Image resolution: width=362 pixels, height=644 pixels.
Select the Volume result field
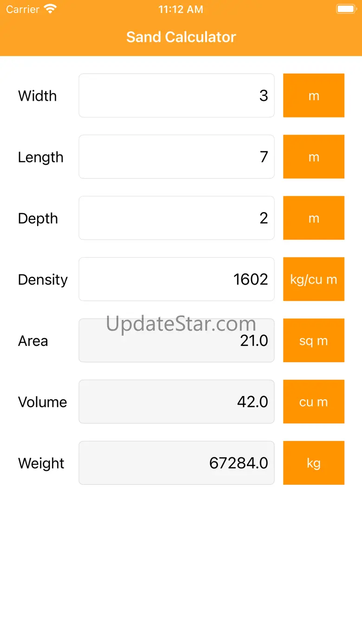(x=176, y=402)
